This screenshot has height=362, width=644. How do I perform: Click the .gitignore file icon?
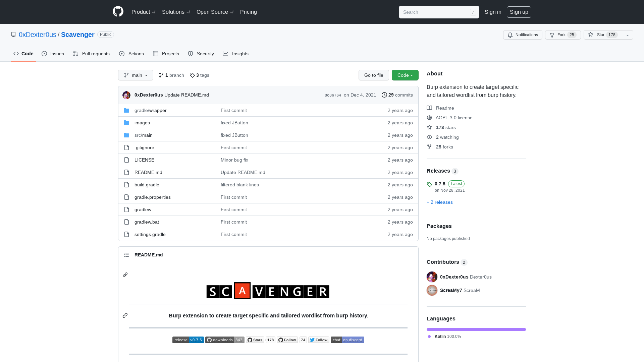pyautogui.click(x=126, y=147)
